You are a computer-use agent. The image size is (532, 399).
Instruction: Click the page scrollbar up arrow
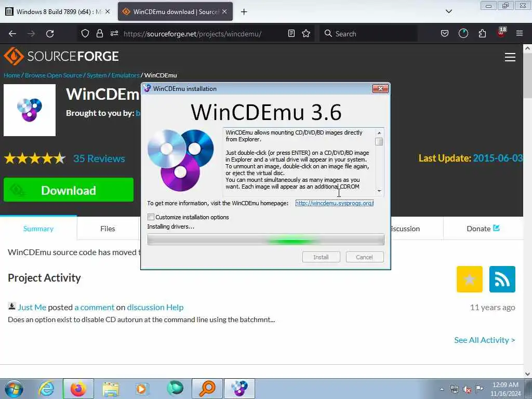point(528,48)
